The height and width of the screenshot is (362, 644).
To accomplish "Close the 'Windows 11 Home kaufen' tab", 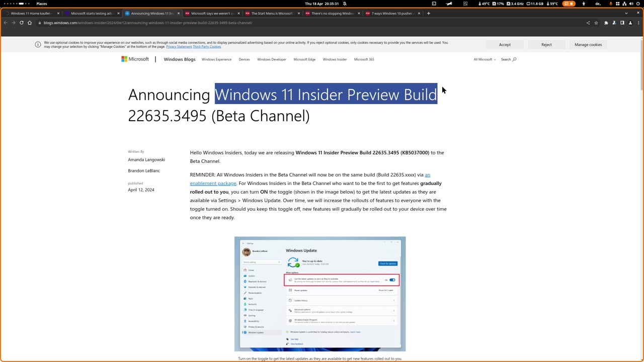I will coord(58,14).
